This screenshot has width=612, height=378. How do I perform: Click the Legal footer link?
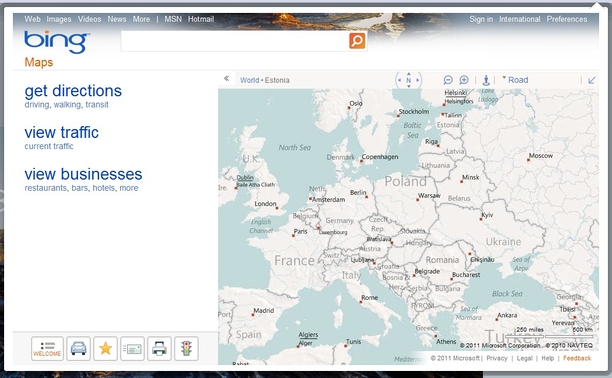click(525, 358)
